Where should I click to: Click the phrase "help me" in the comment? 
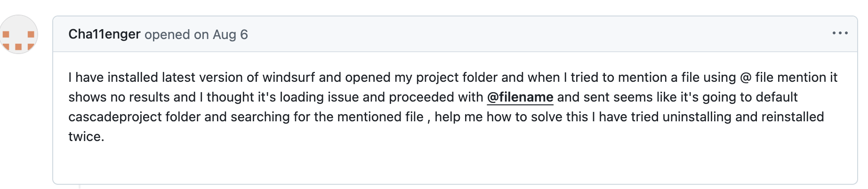click(x=458, y=117)
